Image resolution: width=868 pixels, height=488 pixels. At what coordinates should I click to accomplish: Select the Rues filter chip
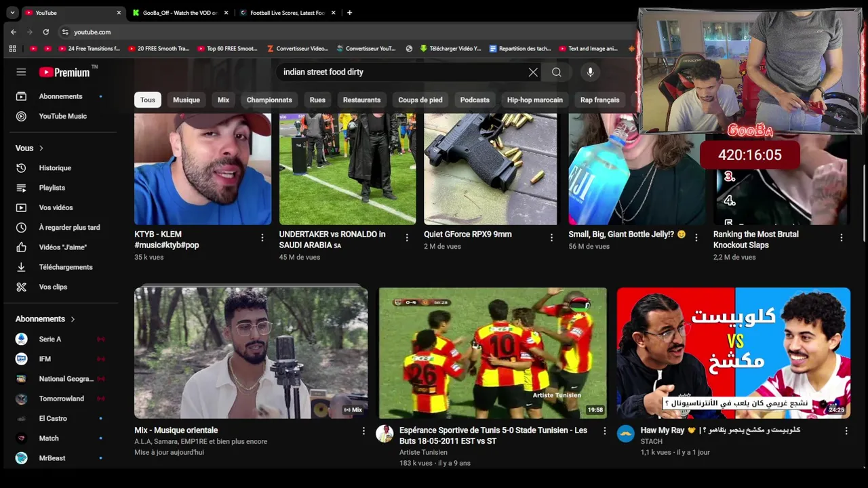[317, 100]
